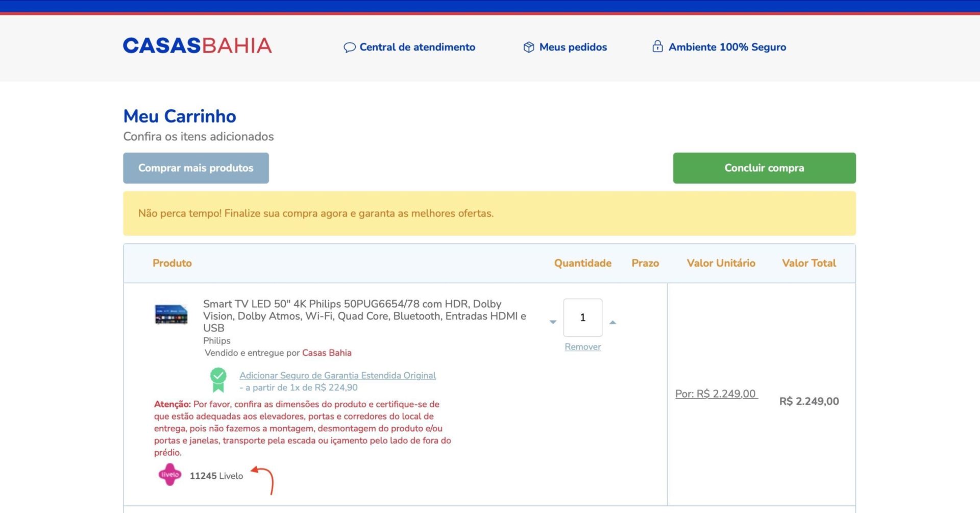Click the yellow Não perca tempo banner
This screenshot has height=513, width=980.
pos(489,213)
